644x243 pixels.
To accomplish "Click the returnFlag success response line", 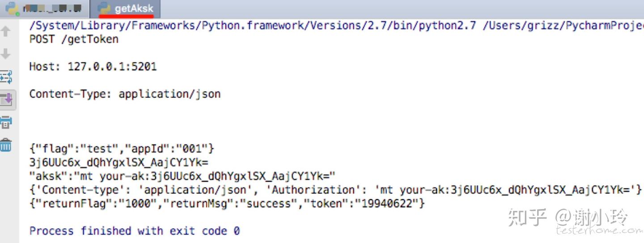I will pos(227,204).
